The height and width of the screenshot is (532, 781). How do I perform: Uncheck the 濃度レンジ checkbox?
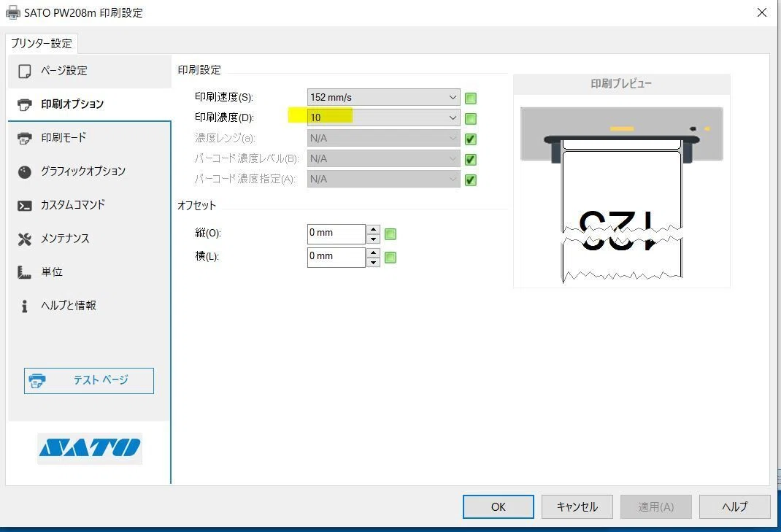click(470, 139)
